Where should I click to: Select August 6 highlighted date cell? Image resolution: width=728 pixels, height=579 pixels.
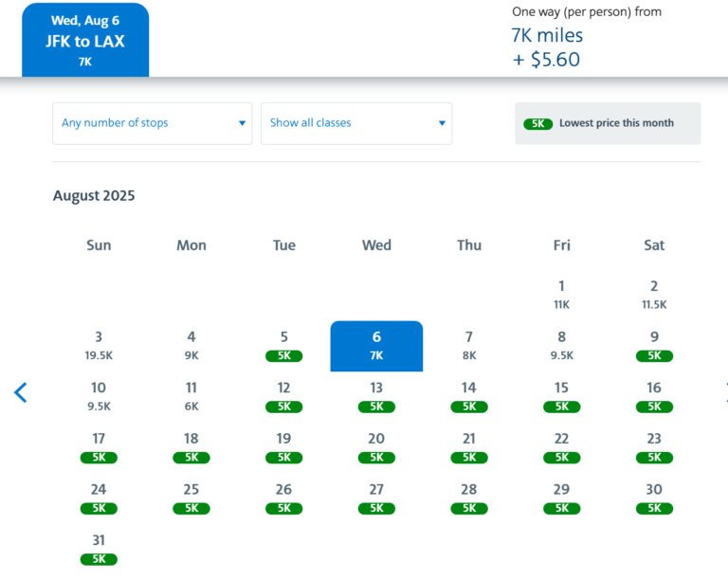tap(376, 346)
